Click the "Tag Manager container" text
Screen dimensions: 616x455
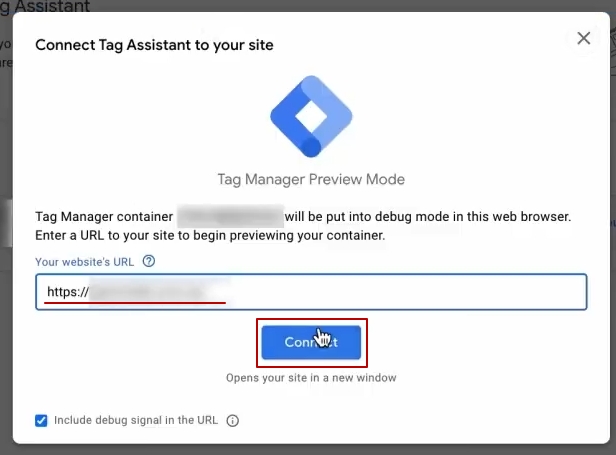click(104, 216)
